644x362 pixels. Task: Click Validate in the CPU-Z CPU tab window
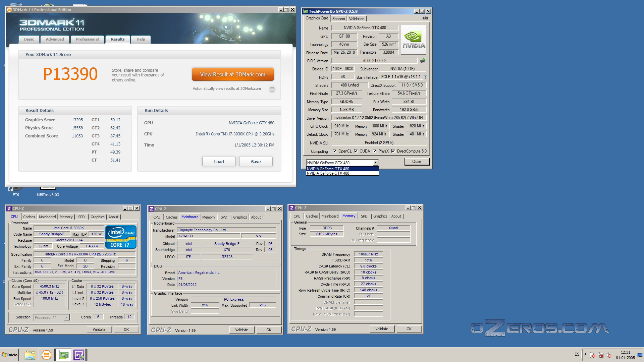point(99,329)
